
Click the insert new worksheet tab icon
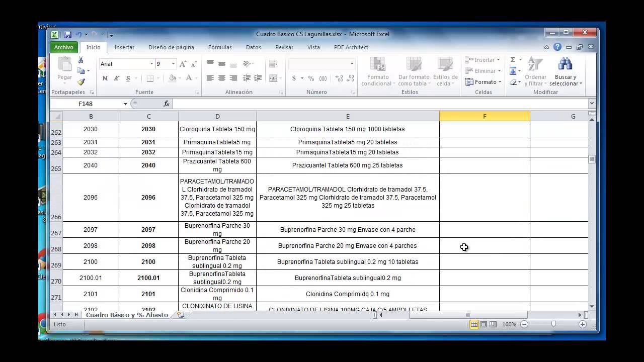coord(181,315)
